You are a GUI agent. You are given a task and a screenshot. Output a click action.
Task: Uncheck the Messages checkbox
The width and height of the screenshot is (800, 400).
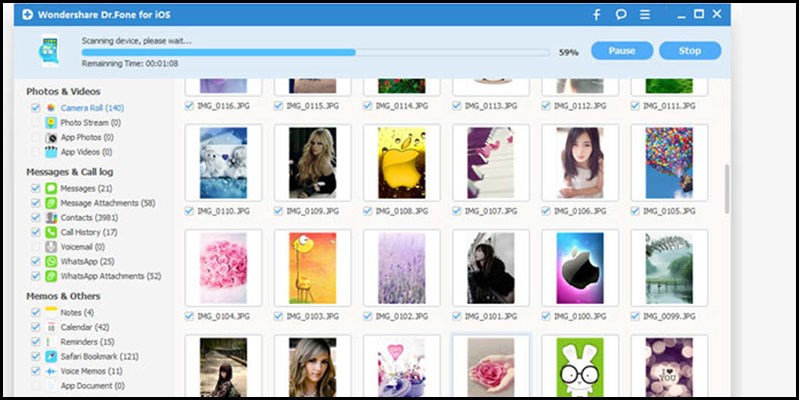coord(35,188)
